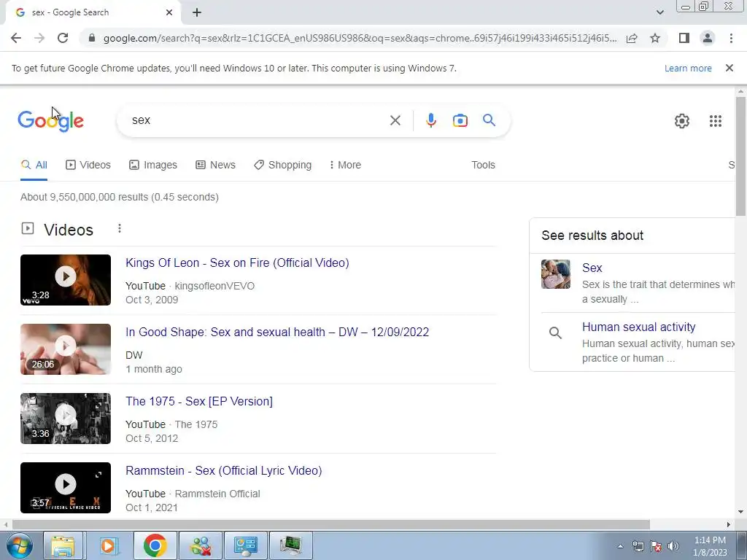Image resolution: width=747 pixels, height=560 pixels.
Task: Open File Explorer from the taskbar
Action: coord(63,545)
